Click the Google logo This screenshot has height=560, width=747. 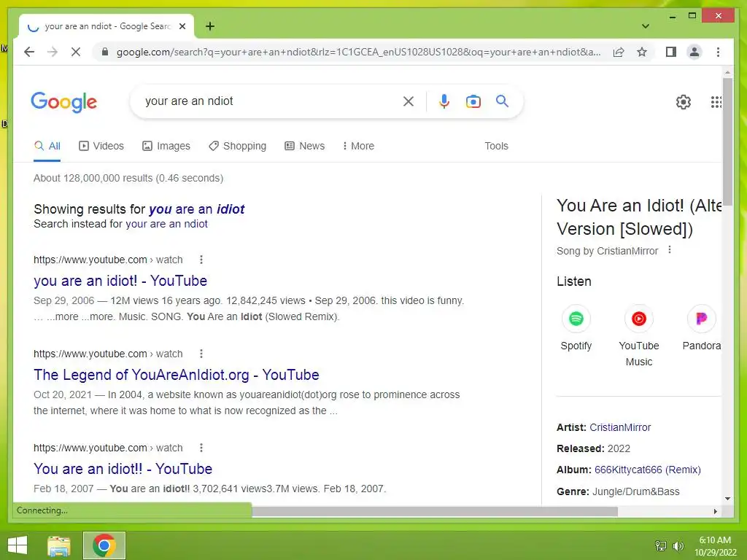[x=64, y=102]
